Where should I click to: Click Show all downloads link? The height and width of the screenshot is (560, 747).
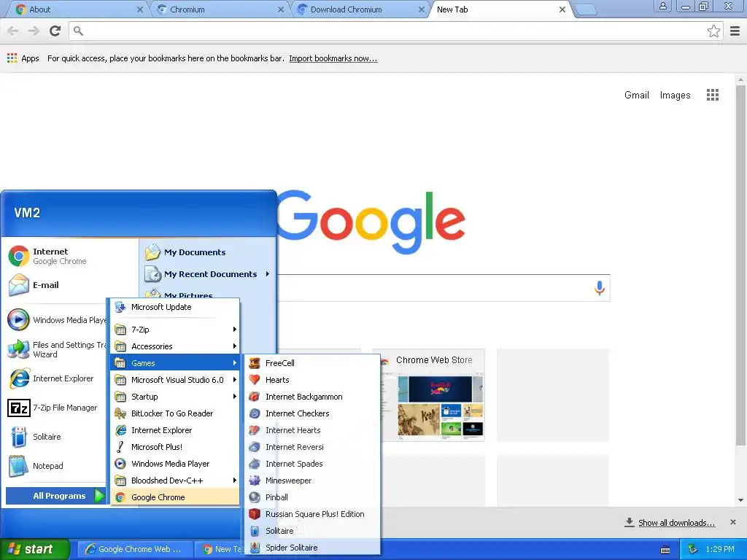coord(676,523)
